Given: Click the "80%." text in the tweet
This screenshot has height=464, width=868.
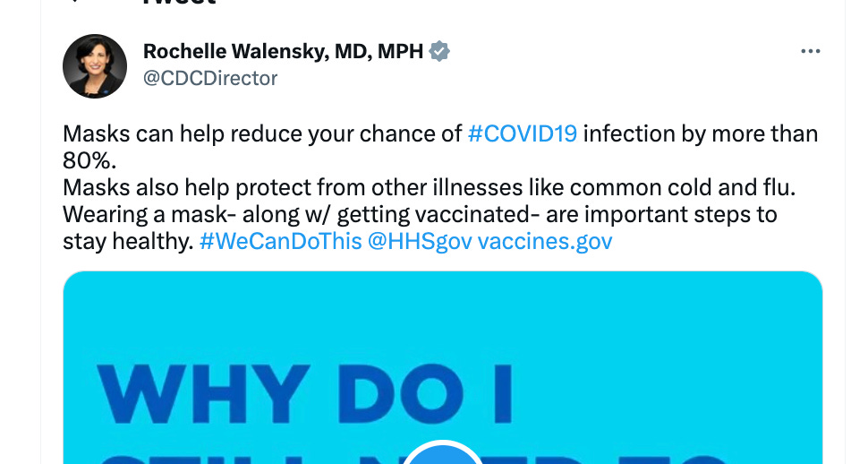Looking at the screenshot, I should click(90, 161).
